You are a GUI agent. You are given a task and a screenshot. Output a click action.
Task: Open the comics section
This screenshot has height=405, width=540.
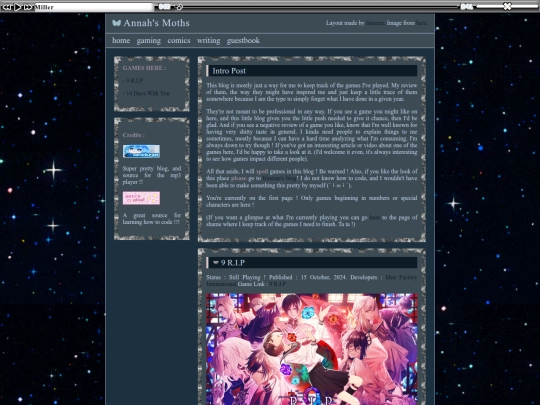click(x=179, y=40)
